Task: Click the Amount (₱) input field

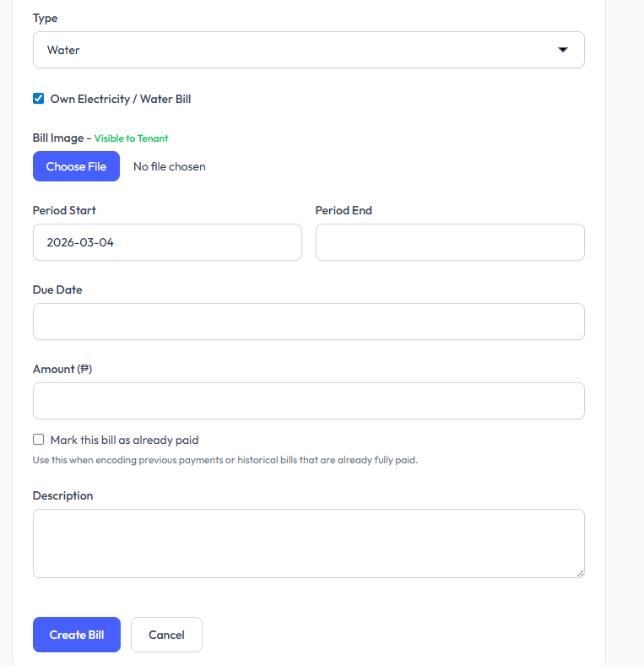Action: click(x=308, y=401)
